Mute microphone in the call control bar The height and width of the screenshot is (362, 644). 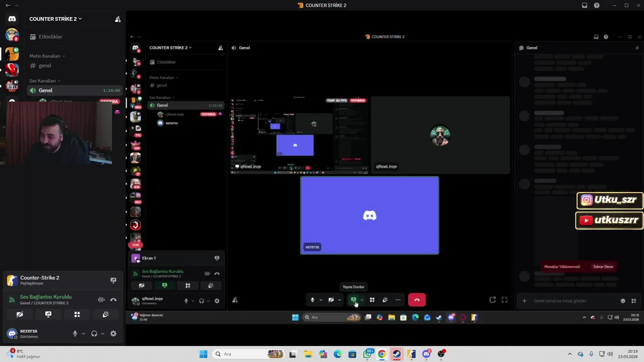[312, 300]
